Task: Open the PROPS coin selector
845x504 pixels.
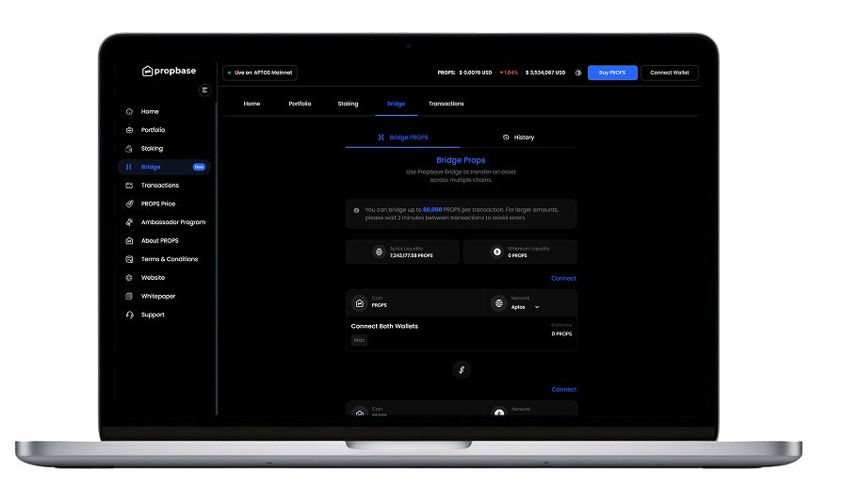Action: (x=379, y=303)
